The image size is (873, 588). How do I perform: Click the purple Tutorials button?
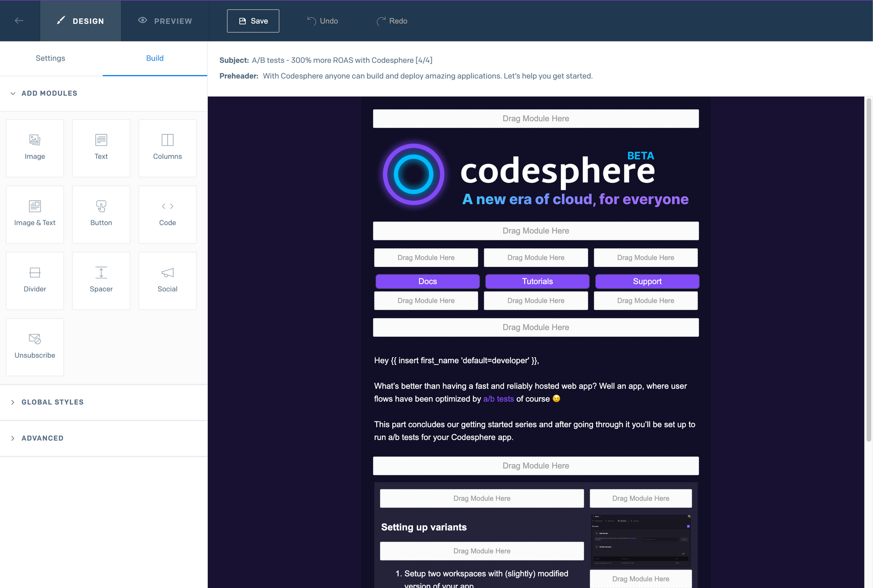coord(537,281)
